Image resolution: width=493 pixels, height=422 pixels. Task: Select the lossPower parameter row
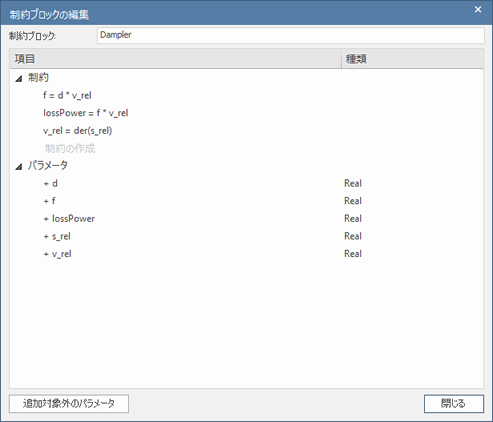(246, 219)
